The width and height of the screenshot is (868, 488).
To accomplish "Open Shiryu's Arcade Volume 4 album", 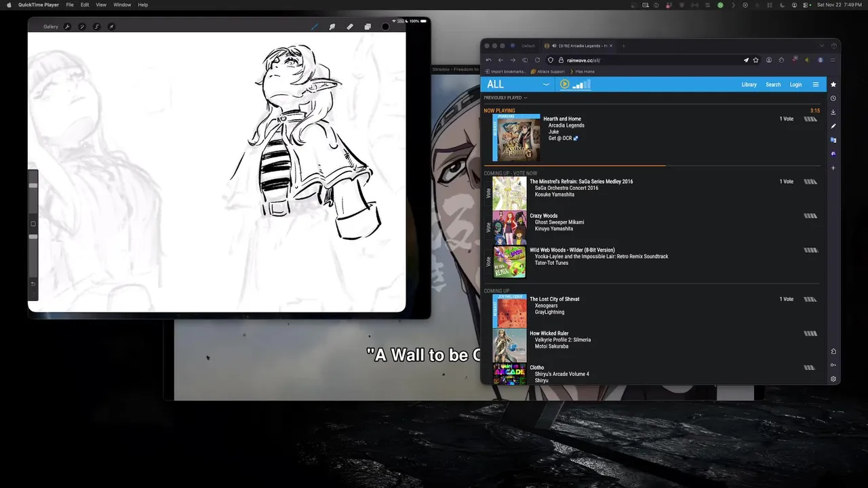I will [x=561, y=374].
